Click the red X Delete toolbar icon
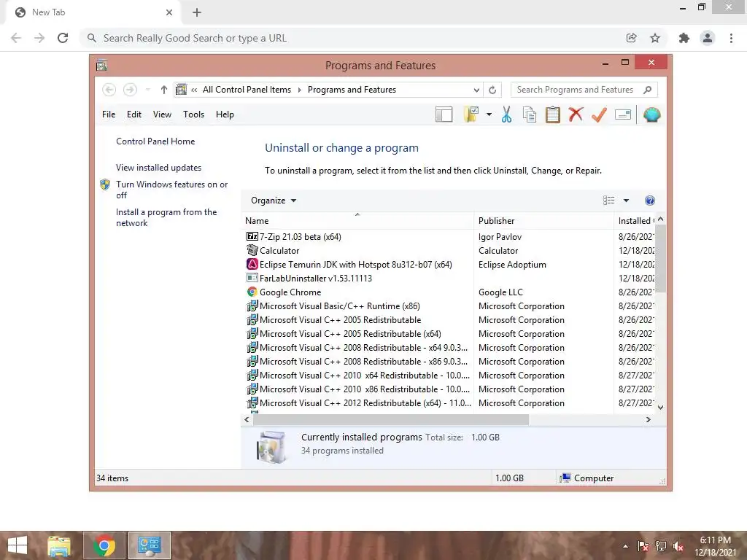 coord(576,114)
